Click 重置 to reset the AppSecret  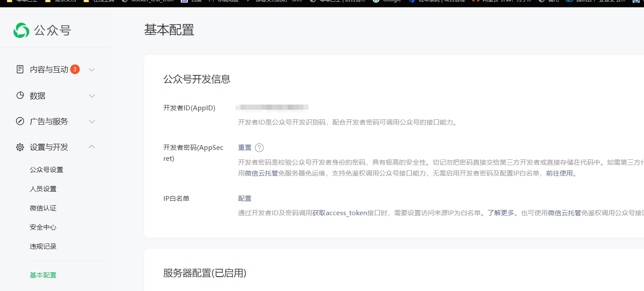(244, 148)
